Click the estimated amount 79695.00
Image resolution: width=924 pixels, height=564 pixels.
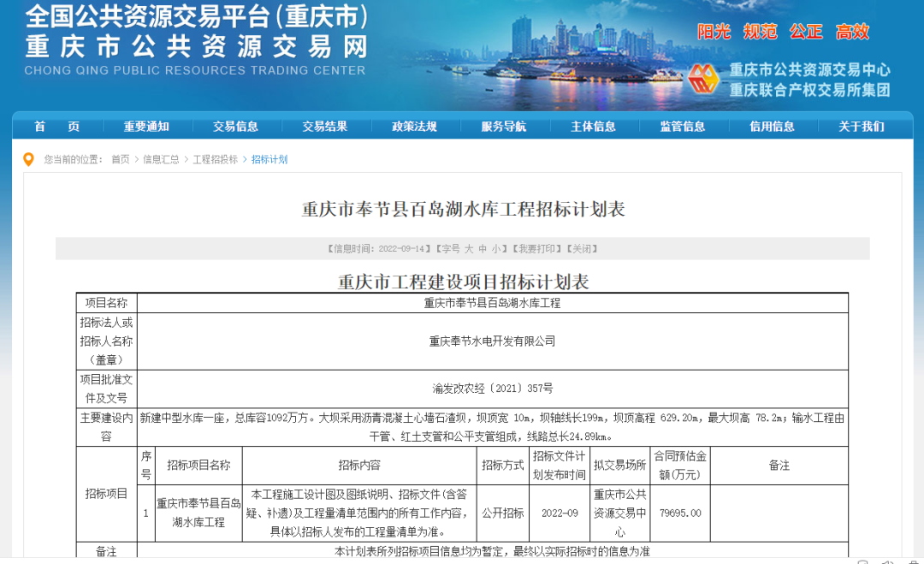[x=680, y=514]
